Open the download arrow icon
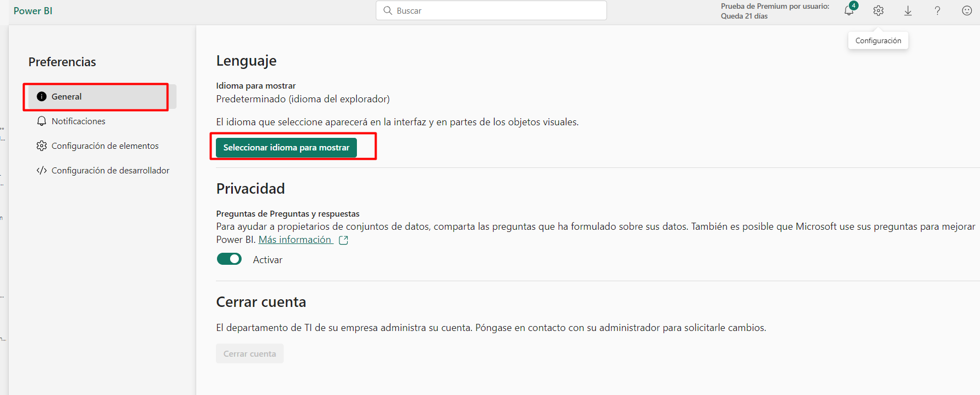This screenshot has width=980, height=395. point(908,10)
